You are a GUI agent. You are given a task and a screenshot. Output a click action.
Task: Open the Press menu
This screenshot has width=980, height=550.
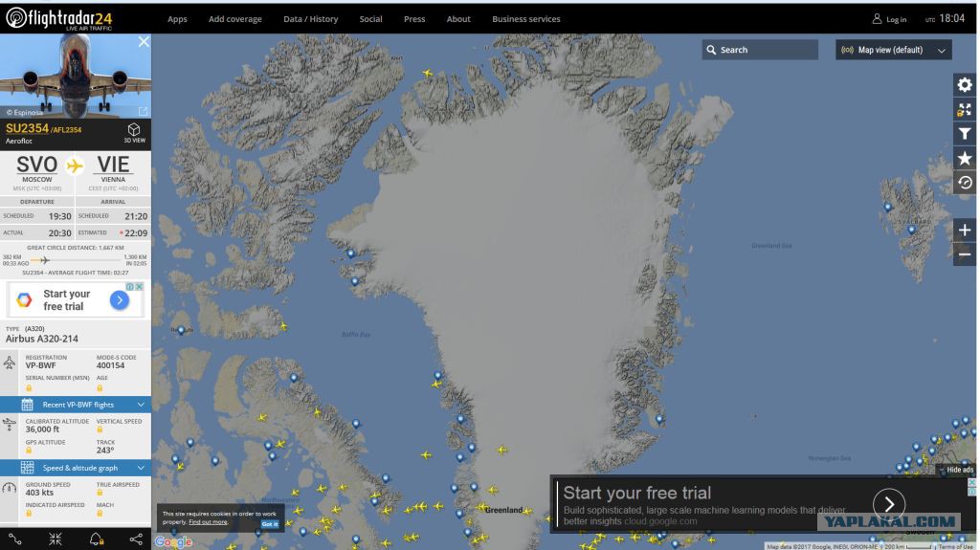[414, 19]
